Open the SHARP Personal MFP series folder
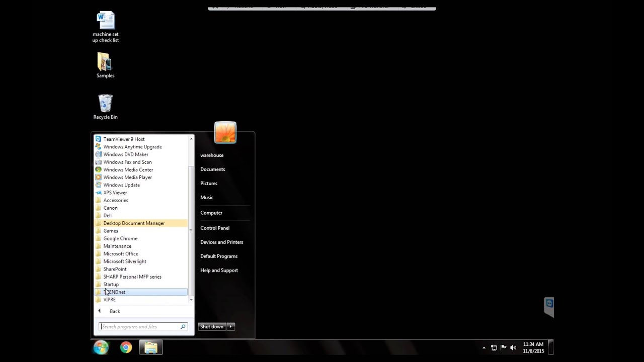Viewport: 644px width, 362px height. [141, 277]
